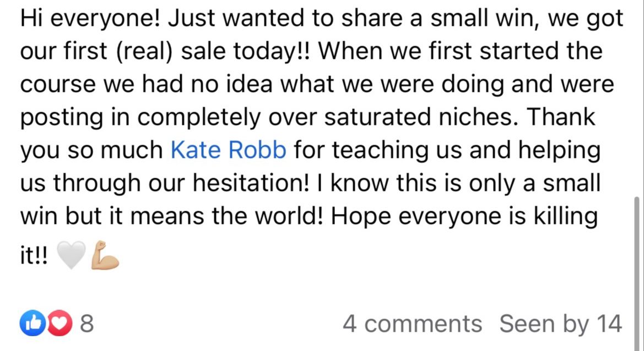Image resolution: width=644 pixels, height=351 pixels.
Task: Show the Seen by 14 list
Action: click(x=560, y=323)
